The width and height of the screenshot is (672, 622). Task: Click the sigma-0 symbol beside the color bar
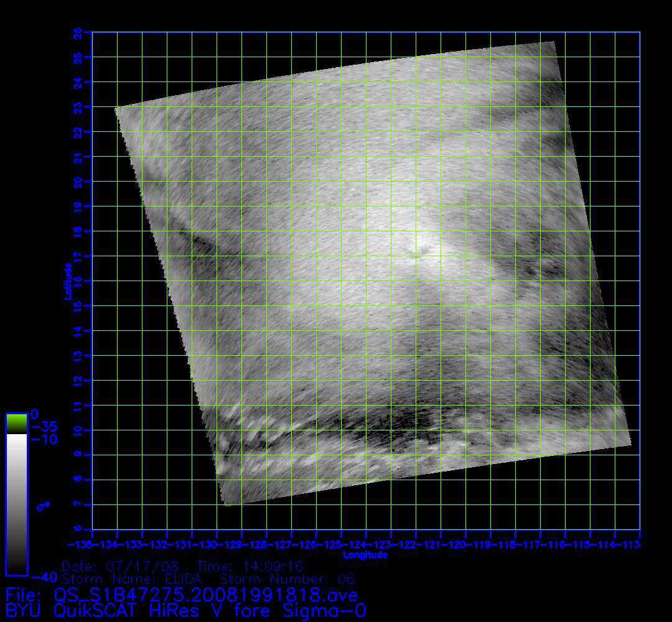point(43,506)
